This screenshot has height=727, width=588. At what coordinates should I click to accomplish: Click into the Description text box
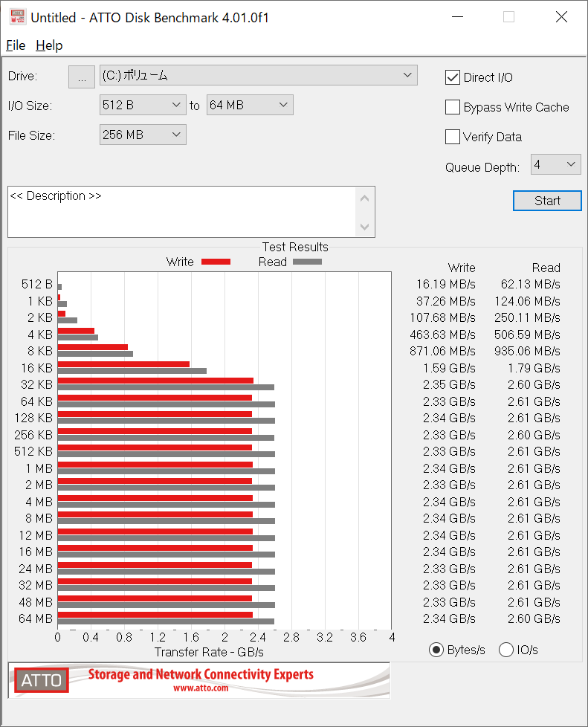(x=182, y=212)
